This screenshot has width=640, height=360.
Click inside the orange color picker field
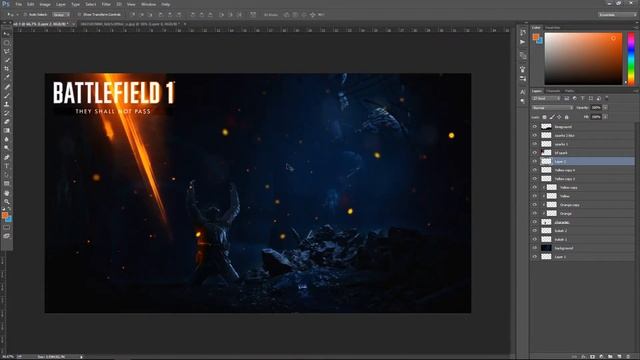tap(583, 59)
